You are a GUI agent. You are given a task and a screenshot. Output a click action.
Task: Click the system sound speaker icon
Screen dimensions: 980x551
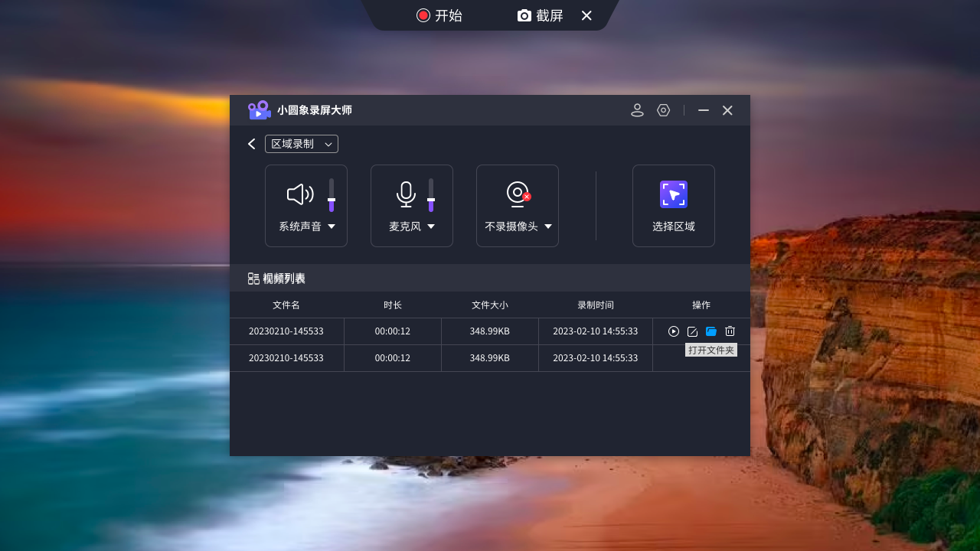(x=299, y=194)
